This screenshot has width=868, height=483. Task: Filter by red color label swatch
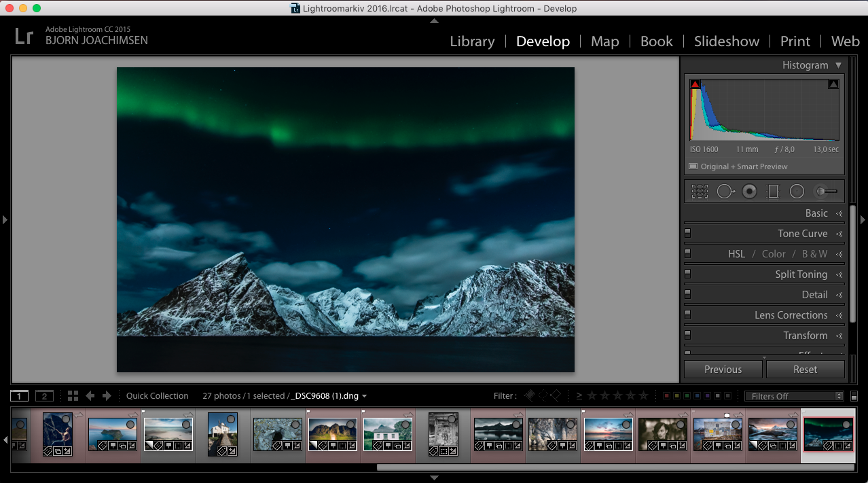point(666,396)
